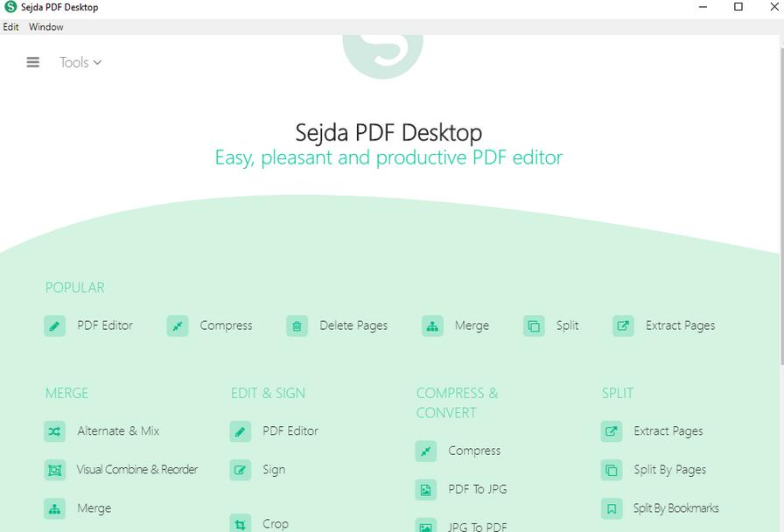The width and height of the screenshot is (784, 532).
Task: Click the Delete Pages trash icon
Action: 297,326
